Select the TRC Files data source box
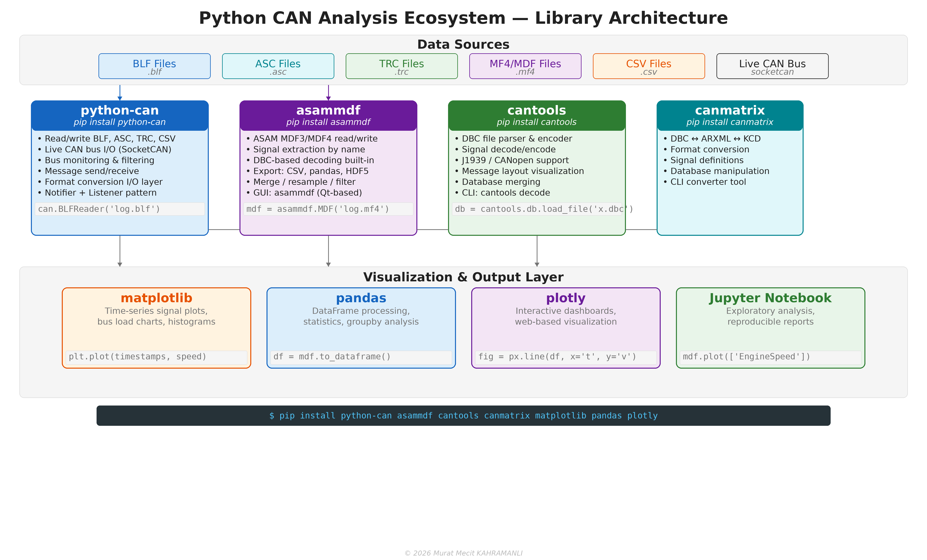Screen dimensions: 927x560 coord(401,66)
